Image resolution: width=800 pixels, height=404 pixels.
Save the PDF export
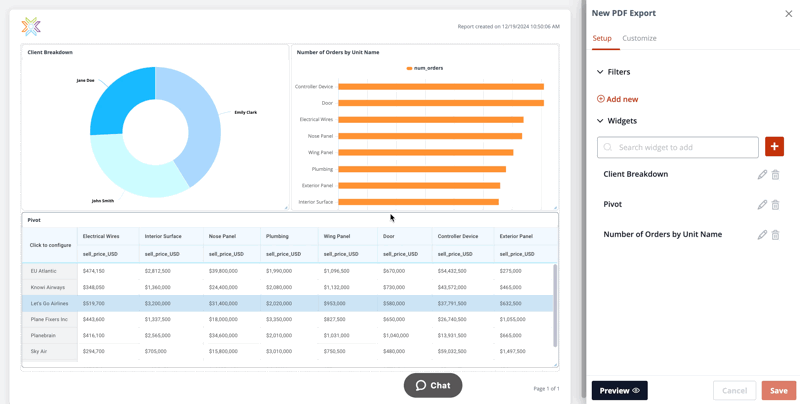[x=778, y=390]
